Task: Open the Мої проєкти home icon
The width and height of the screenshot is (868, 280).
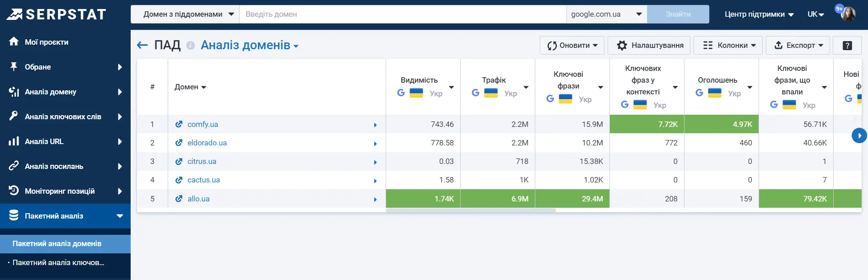Action: (14, 42)
